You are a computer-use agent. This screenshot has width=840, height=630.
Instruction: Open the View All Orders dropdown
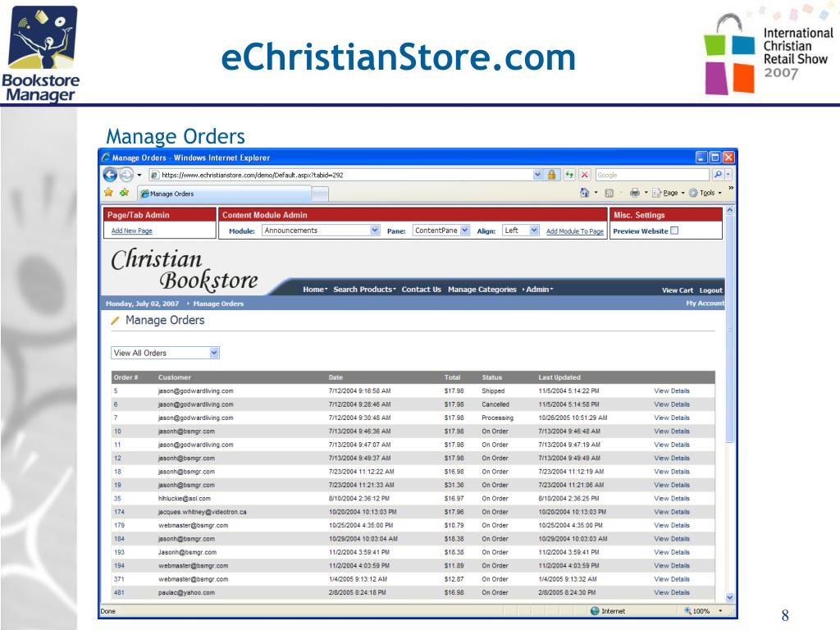tap(165, 353)
